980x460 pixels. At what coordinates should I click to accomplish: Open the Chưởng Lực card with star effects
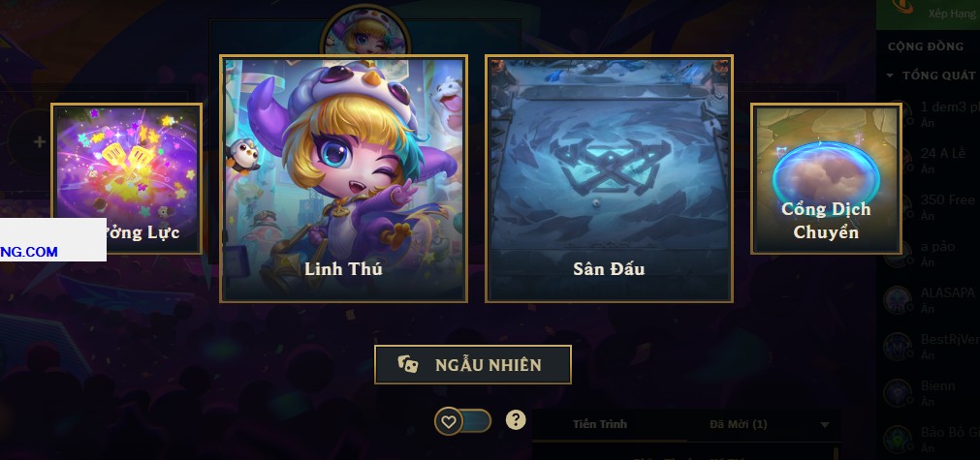point(126,178)
